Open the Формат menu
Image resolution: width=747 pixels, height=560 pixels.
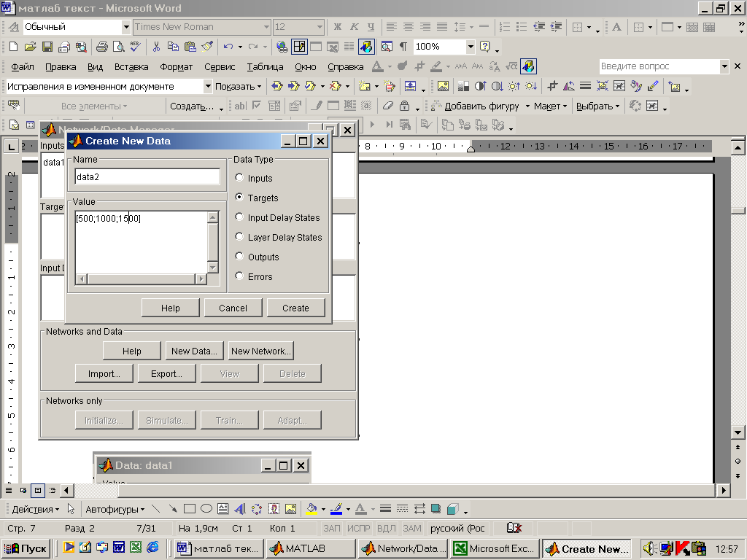177,66
